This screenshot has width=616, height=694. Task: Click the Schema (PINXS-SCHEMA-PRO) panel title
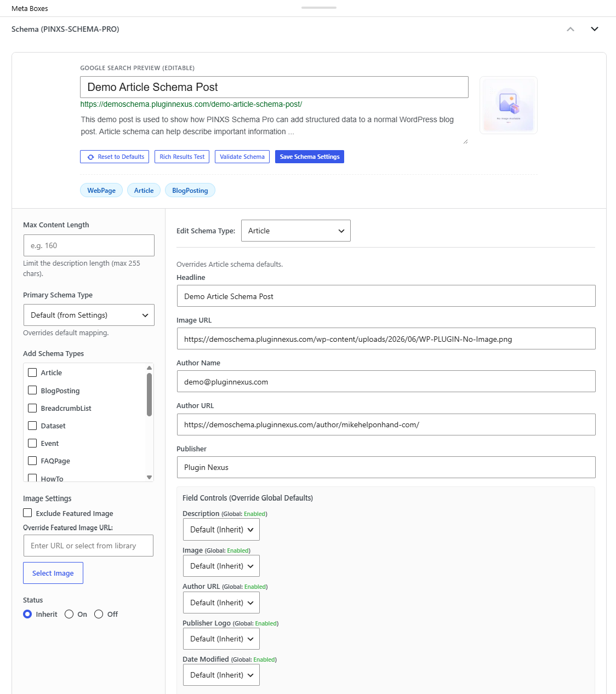pyautogui.click(x=65, y=29)
